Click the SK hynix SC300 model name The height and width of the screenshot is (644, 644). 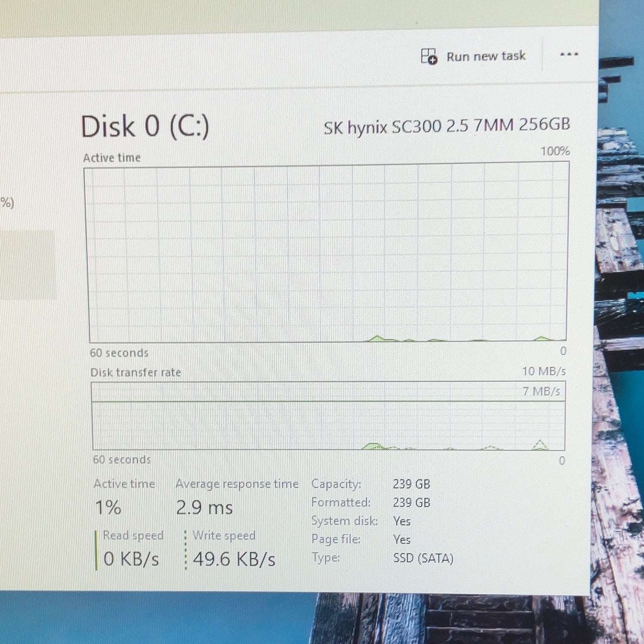(x=447, y=126)
